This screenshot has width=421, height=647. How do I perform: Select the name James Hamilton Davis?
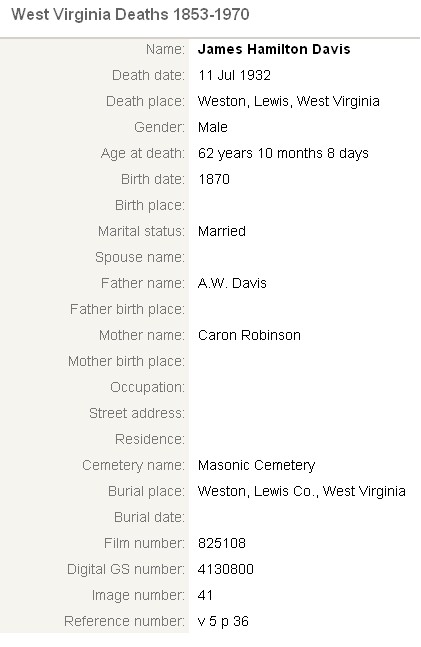pos(274,49)
